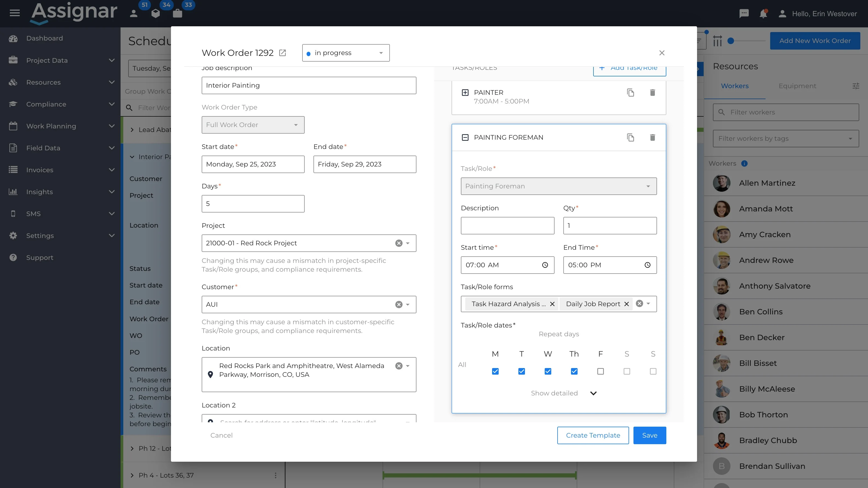The height and width of the screenshot is (488, 868).
Task: Clear all Task/Role forms
Action: point(639,303)
